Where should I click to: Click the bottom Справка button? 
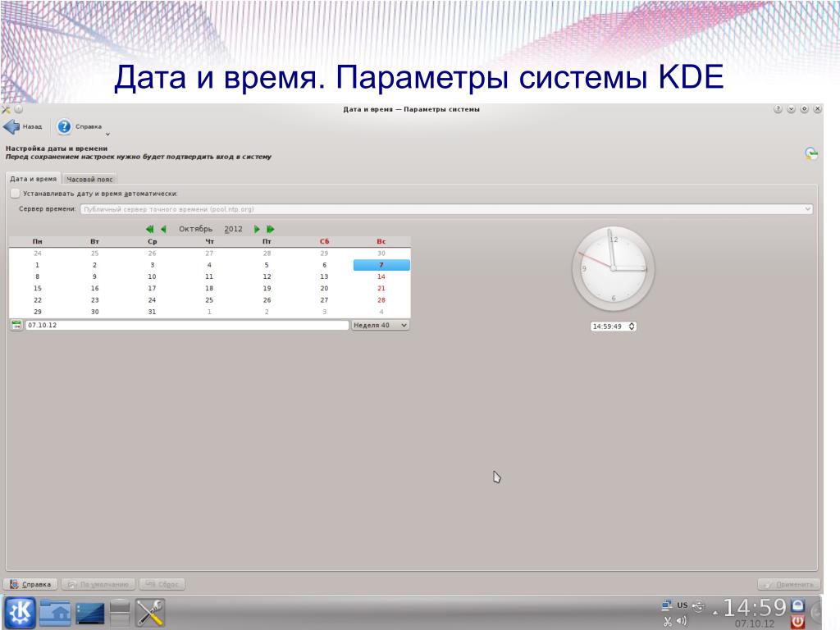[x=31, y=584]
